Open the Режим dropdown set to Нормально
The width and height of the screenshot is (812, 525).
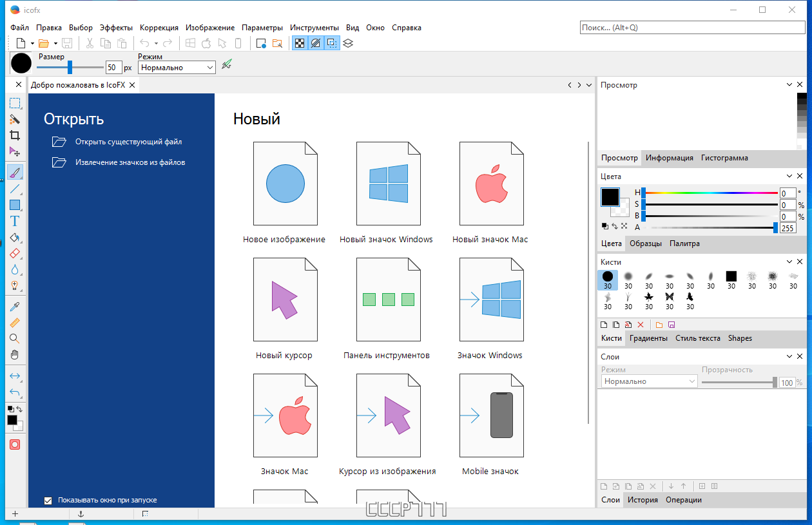click(x=175, y=67)
